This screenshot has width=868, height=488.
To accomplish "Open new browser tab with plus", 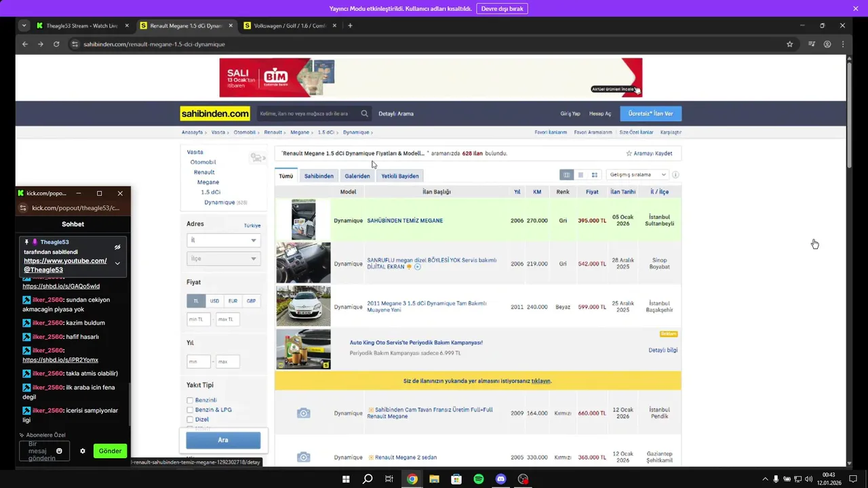I will point(350,26).
